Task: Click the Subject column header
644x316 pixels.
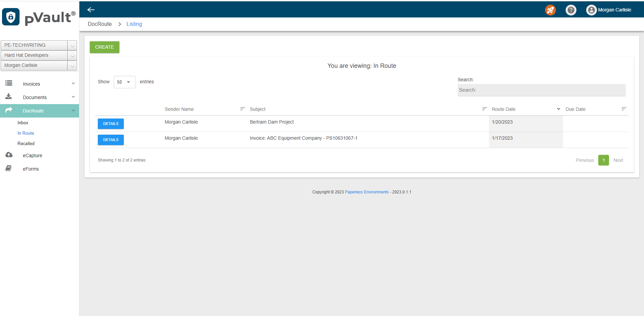Action: [x=258, y=109]
